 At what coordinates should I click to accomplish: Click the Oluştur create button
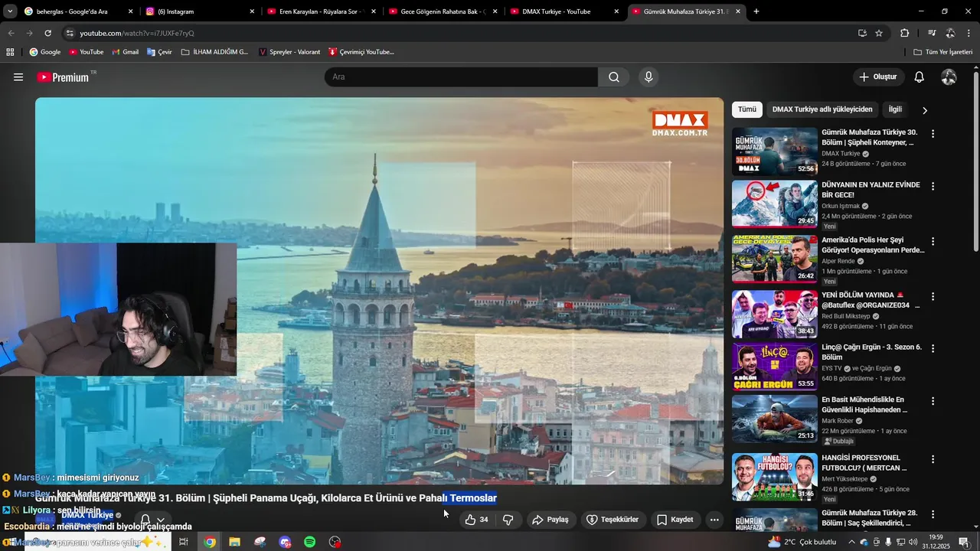(878, 77)
